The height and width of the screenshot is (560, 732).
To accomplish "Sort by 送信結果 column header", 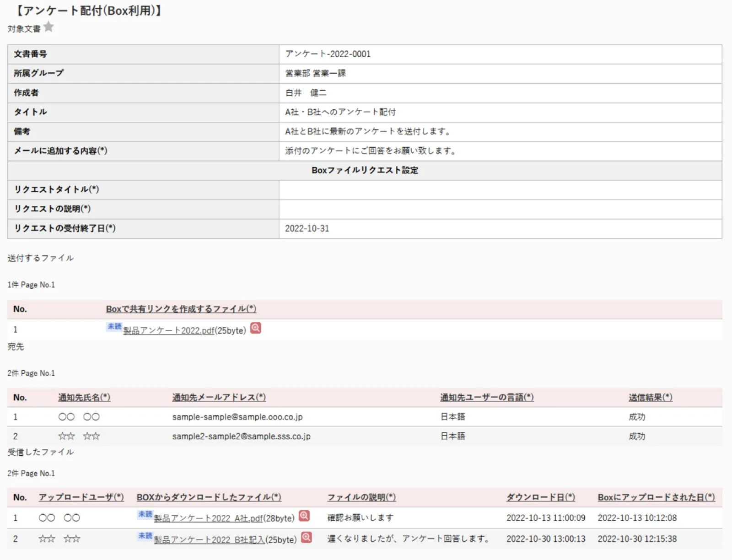I will click(651, 397).
